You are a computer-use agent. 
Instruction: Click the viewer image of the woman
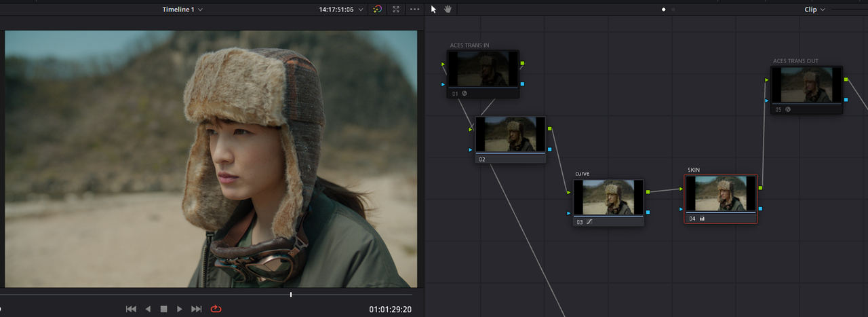(212, 159)
